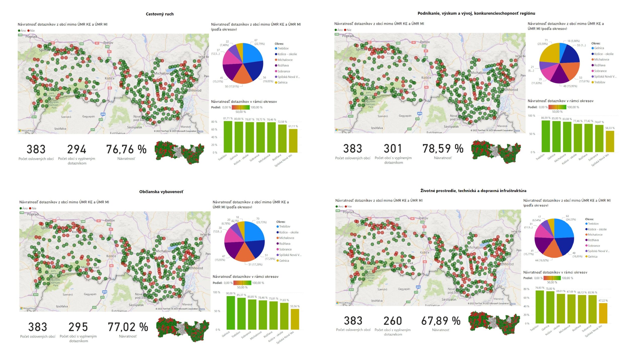
Task: Click the 260 filled-questionnaire count card
Action: coord(392,325)
